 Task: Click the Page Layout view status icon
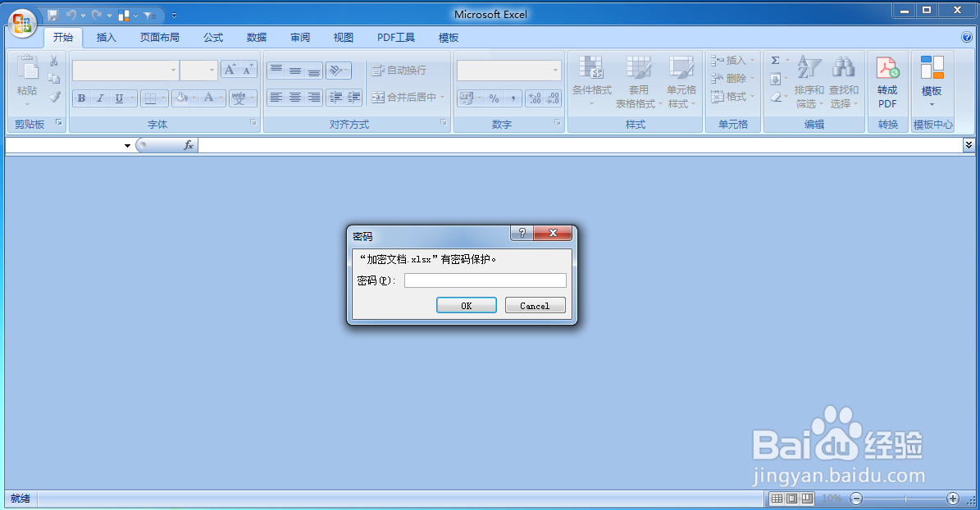click(x=792, y=499)
